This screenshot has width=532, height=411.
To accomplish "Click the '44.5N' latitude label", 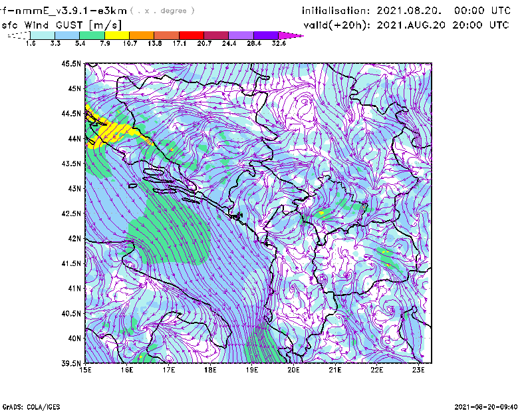I will tap(71, 113).
